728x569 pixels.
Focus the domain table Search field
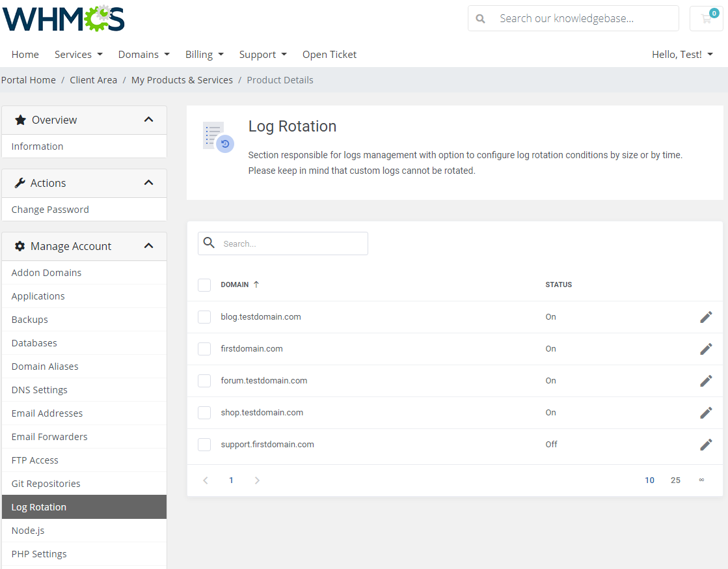[x=283, y=243]
